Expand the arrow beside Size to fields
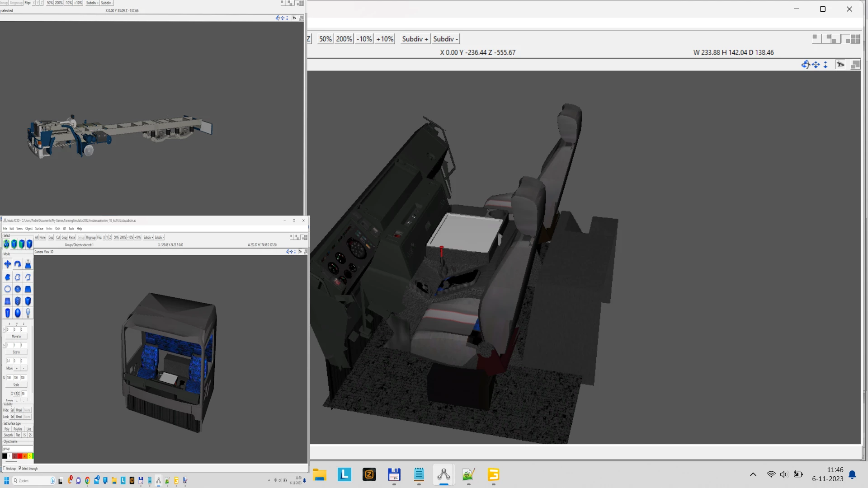The height and width of the screenshot is (488, 868). [x=4, y=346]
